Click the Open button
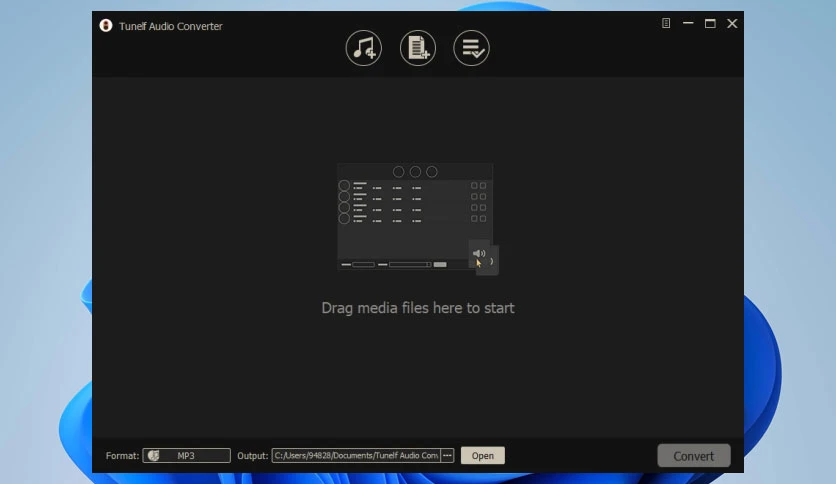The image size is (836, 484). click(483, 455)
